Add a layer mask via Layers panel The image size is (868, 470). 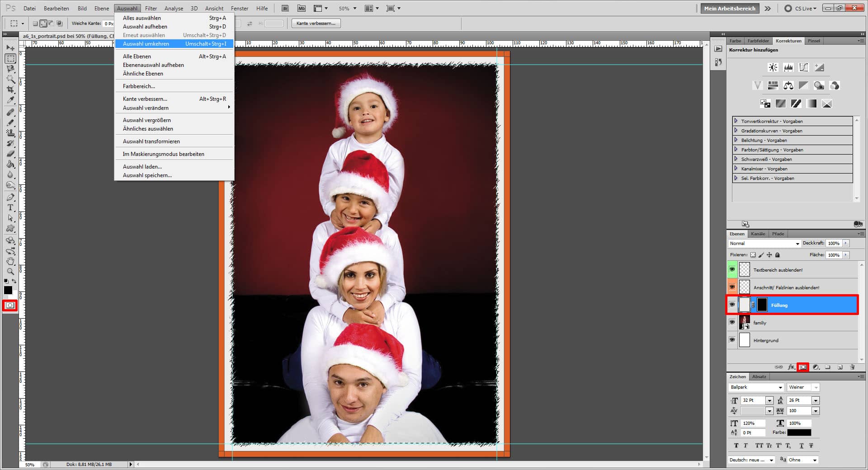click(803, 367)
